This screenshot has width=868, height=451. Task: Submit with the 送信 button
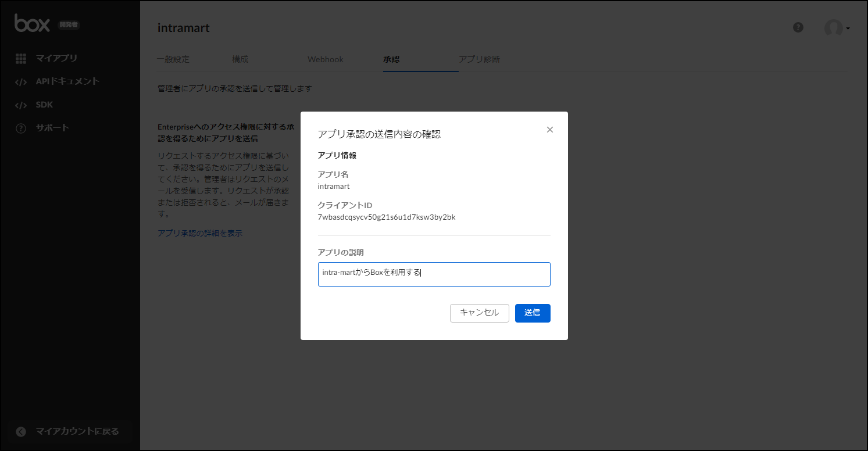[533, 313]
